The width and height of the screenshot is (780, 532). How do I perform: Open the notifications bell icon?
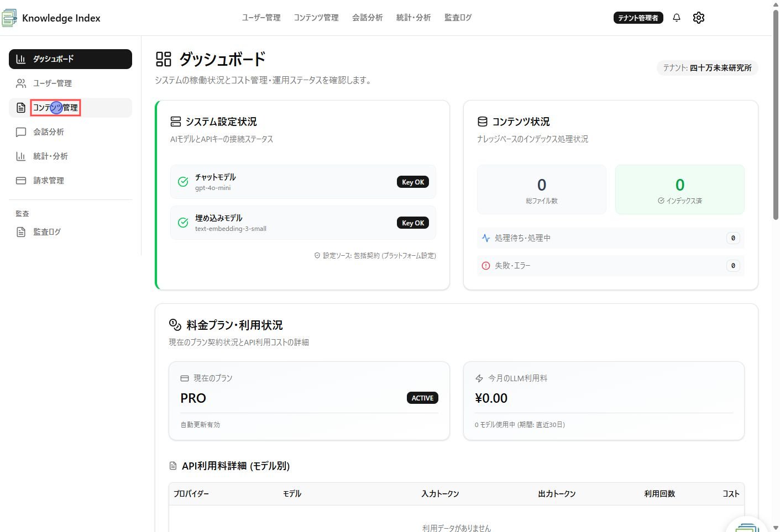tap(677, 18)
